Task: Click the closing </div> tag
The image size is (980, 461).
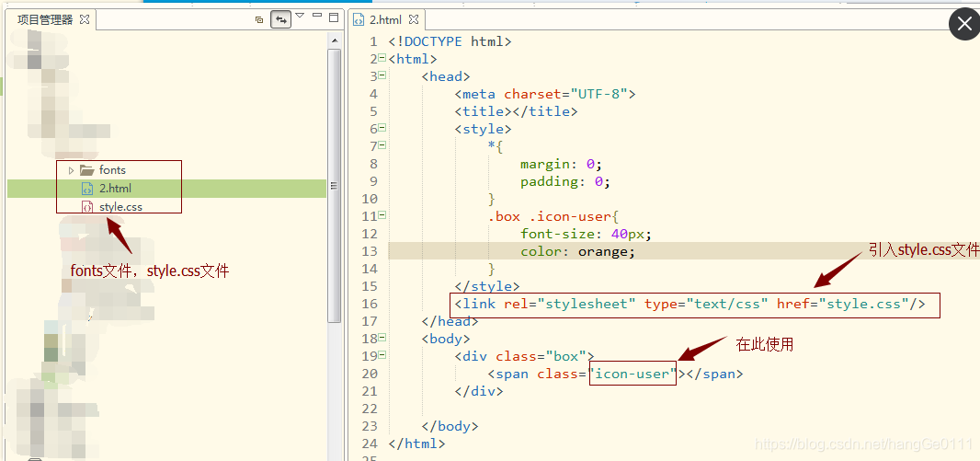Action: click(x=479, y=392)
